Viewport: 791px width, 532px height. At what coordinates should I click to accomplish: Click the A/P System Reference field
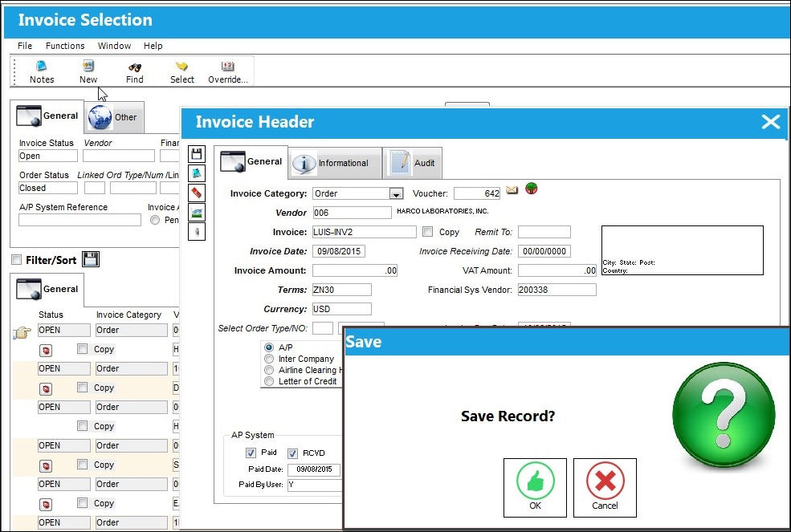(80, 220)
